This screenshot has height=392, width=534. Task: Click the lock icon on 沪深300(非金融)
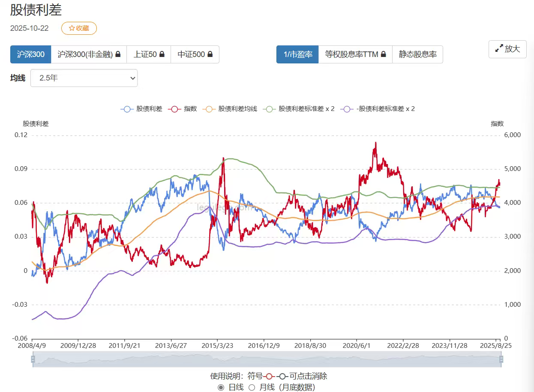(x=118, y=54)
